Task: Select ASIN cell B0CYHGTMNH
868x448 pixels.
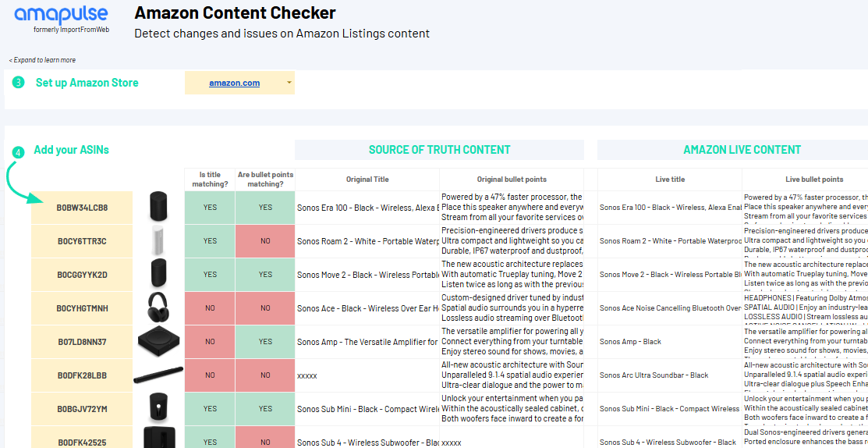Action: coord(82,308)
